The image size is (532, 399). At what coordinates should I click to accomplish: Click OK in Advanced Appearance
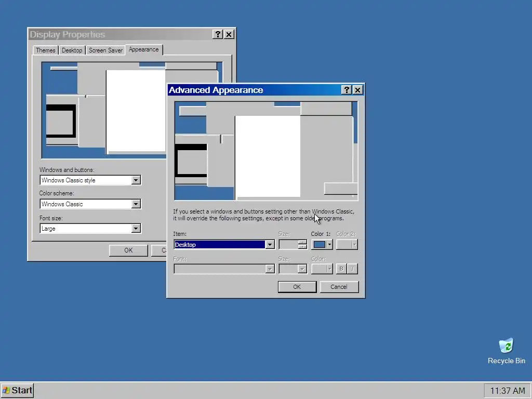tap(297, 287)
